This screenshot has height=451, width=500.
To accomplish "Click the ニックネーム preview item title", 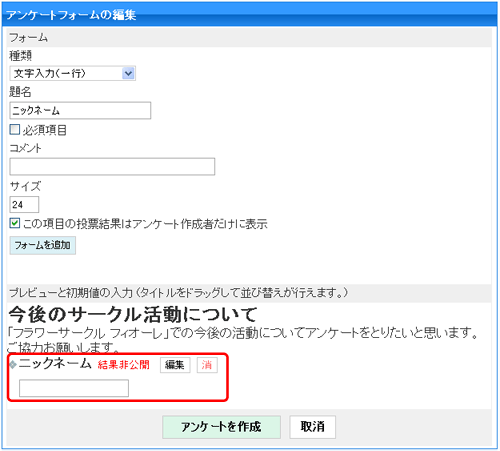I will tap(55, 363).
